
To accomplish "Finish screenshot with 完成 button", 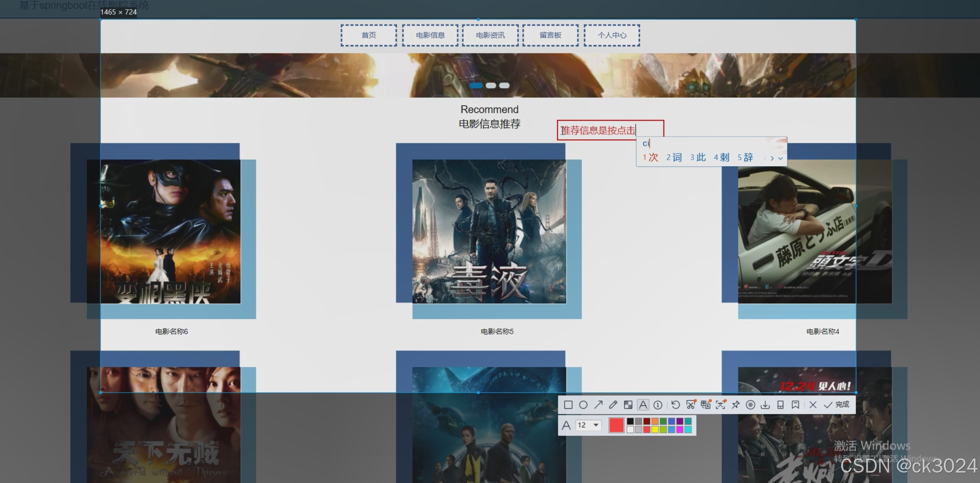I will [x=836, y=405].
